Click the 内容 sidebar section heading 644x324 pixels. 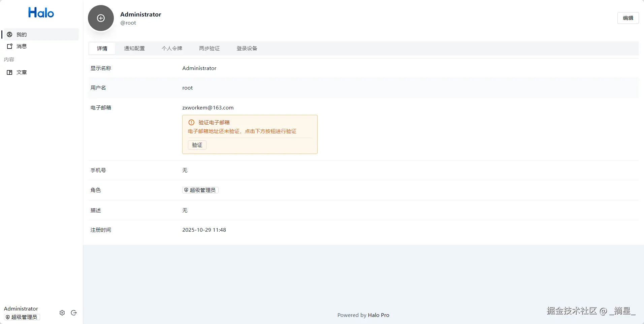coord(9,60)
